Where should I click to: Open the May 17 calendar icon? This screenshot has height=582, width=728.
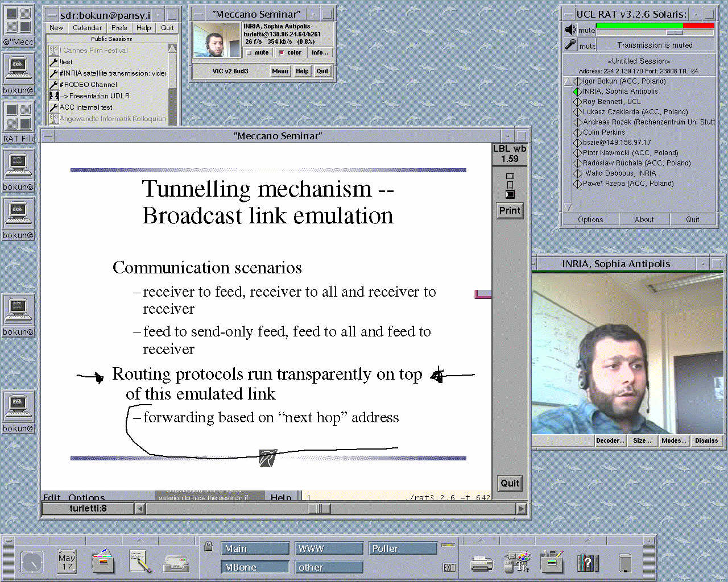click(x=67, y=562)
